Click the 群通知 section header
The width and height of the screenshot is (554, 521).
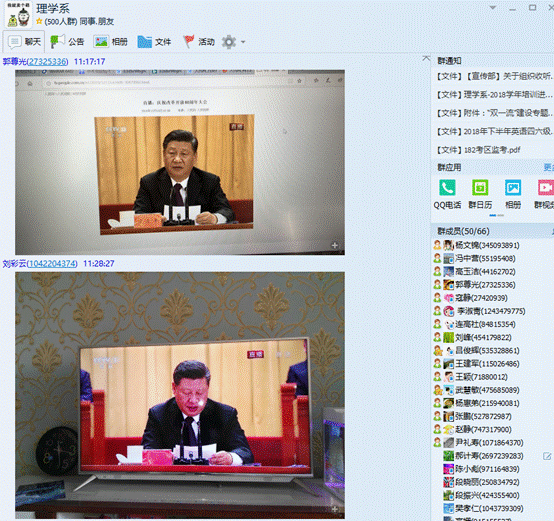[449, 61]
